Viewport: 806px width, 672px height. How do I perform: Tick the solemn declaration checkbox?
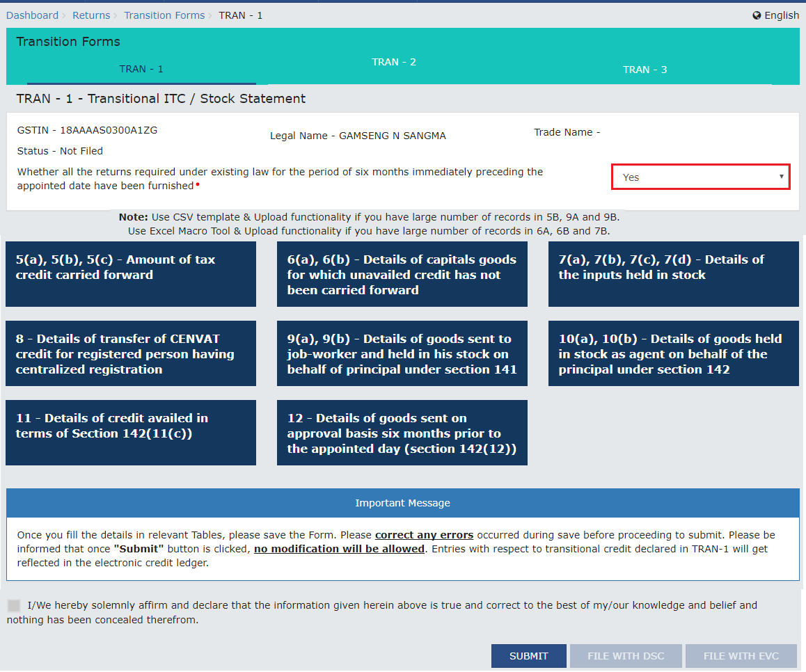tap(14, 606)
